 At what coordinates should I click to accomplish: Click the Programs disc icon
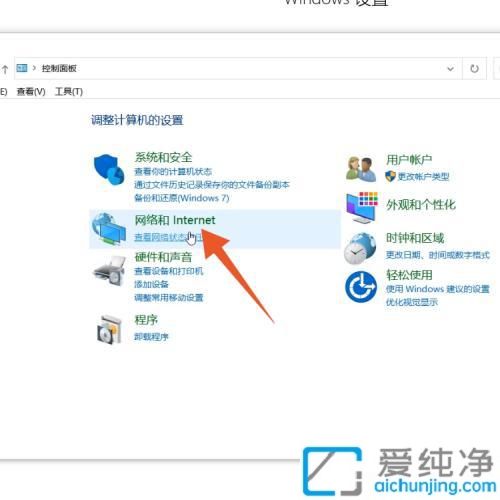tap(109, 329)
